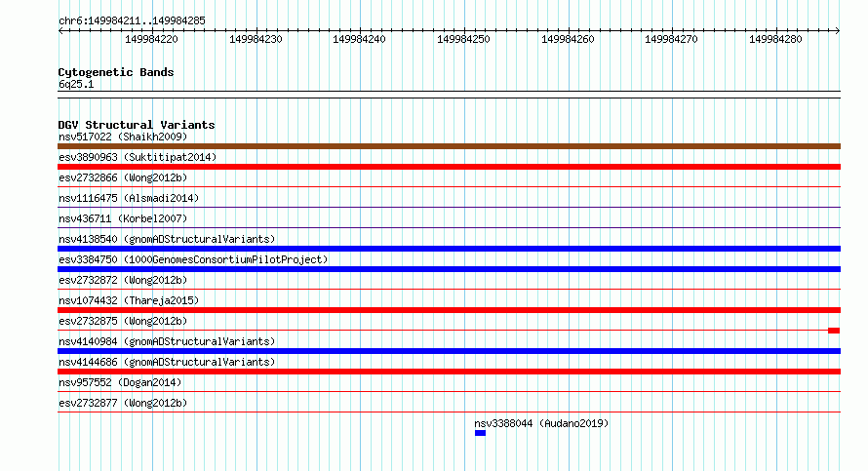Click the first gnomAD label nsv4138540
Viewport: 868px width, 471px height.
[167, 239]
